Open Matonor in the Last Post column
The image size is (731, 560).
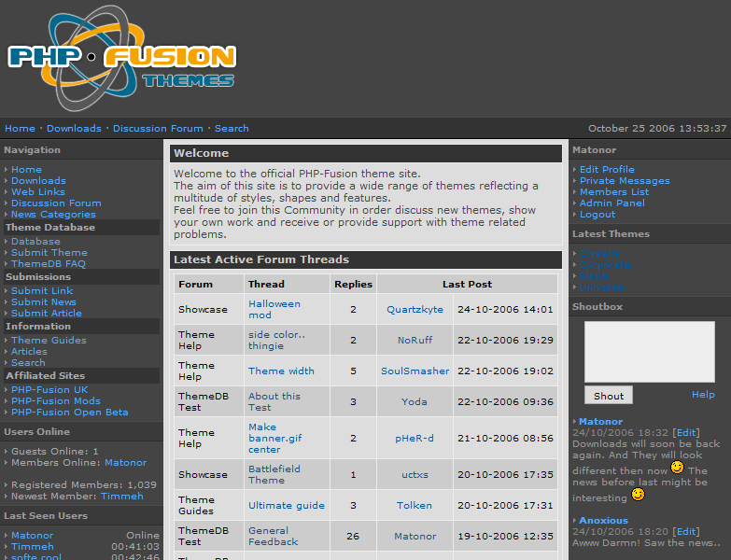pyautogui.click(x=415, y=537)
